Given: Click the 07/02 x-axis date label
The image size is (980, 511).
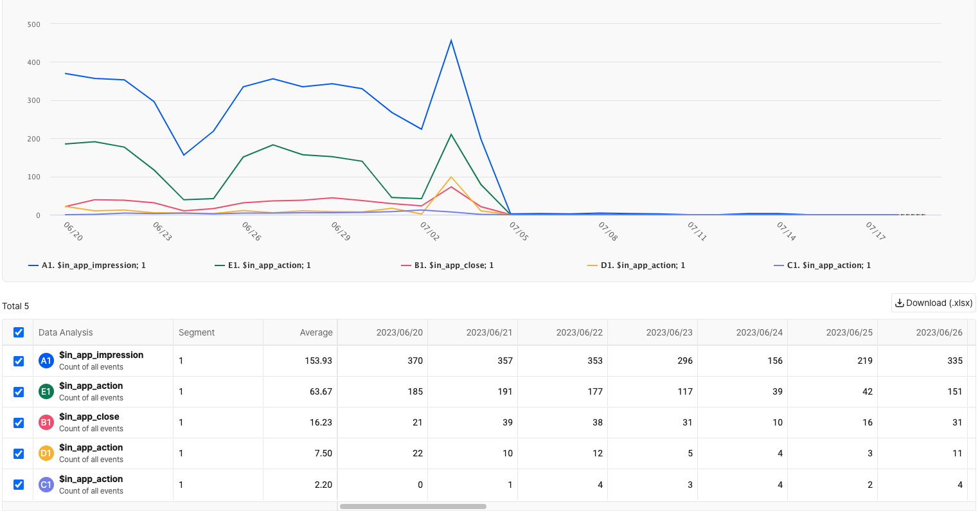Looking at the screenshot, I should tap(429, 231).
